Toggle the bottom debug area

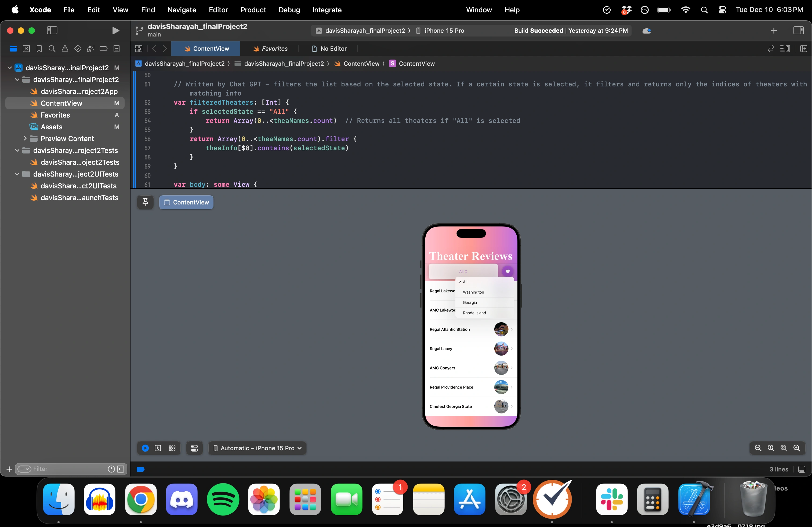(802, 469)
